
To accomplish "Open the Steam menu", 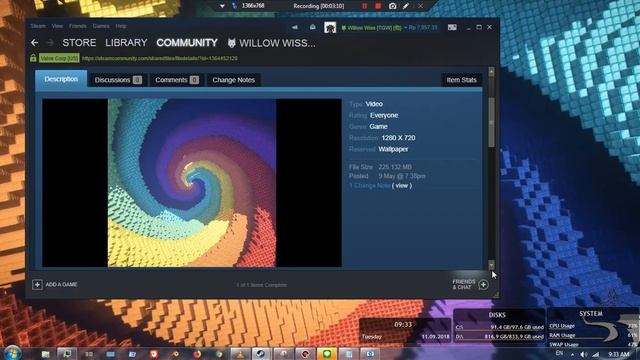I will (x=38, y=26).
